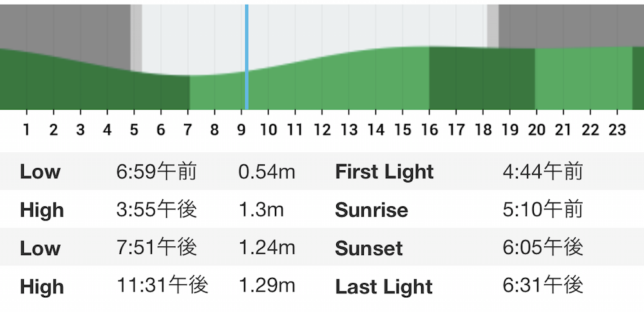Image resolution: width=644 pixels, height=312 pixels.
Task: Select hour 7 on the tide axis
Action: (x=187, y=130)
